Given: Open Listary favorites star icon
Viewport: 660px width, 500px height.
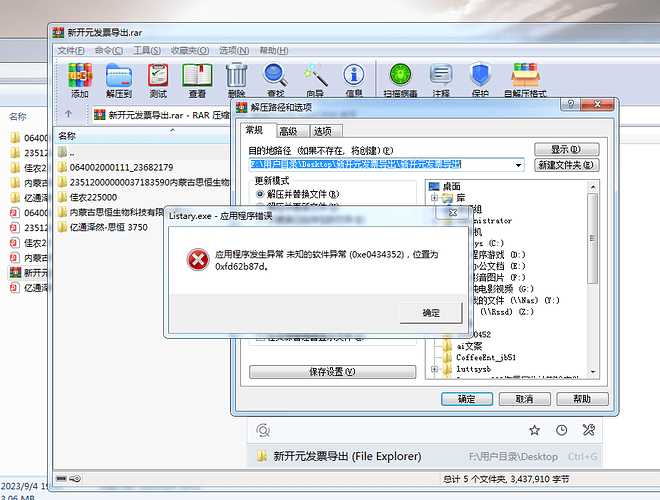Looking at the screenshot, I should (535, 430).
